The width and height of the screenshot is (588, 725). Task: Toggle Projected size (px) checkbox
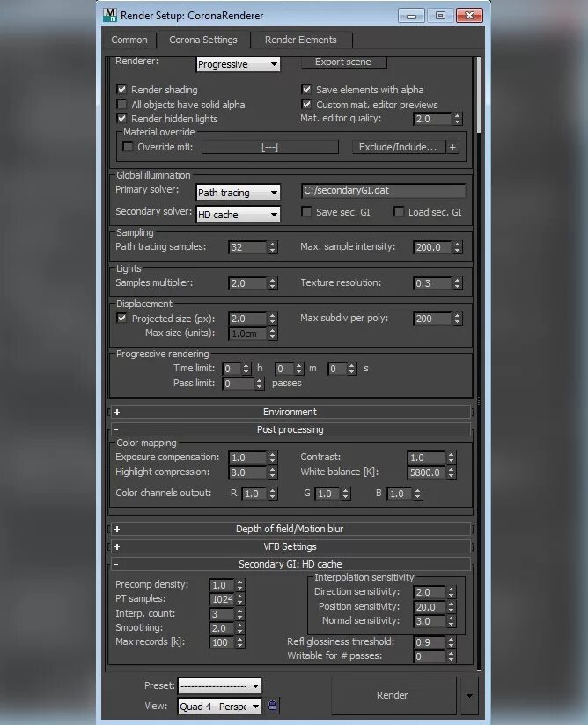121,319
